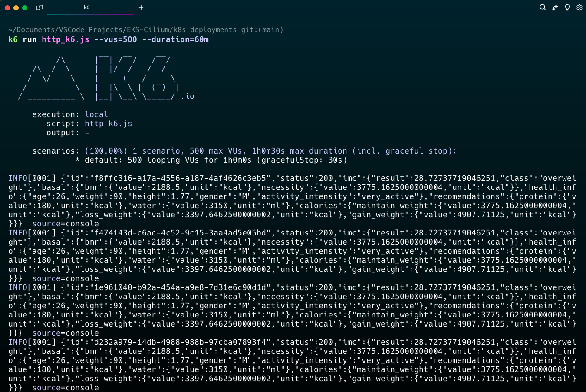586x392 pixels.
Task: Click the git:(main) branch indicator
Action: click(x=263, y=30)
